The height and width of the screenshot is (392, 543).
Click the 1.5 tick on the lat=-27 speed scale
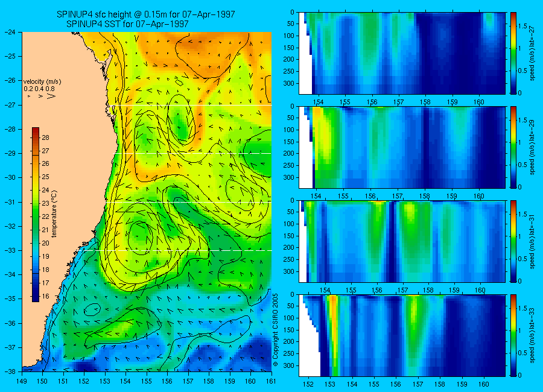click(522, 26)
